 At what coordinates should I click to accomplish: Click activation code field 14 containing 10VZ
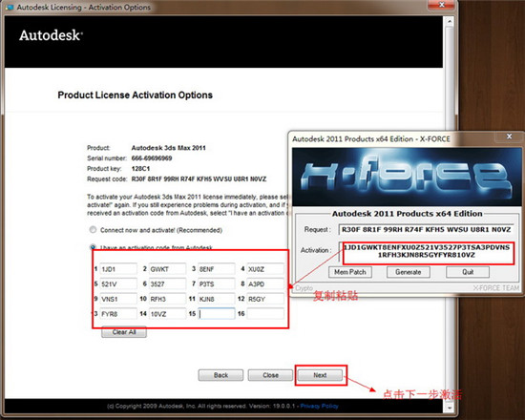tap(167, 314)
